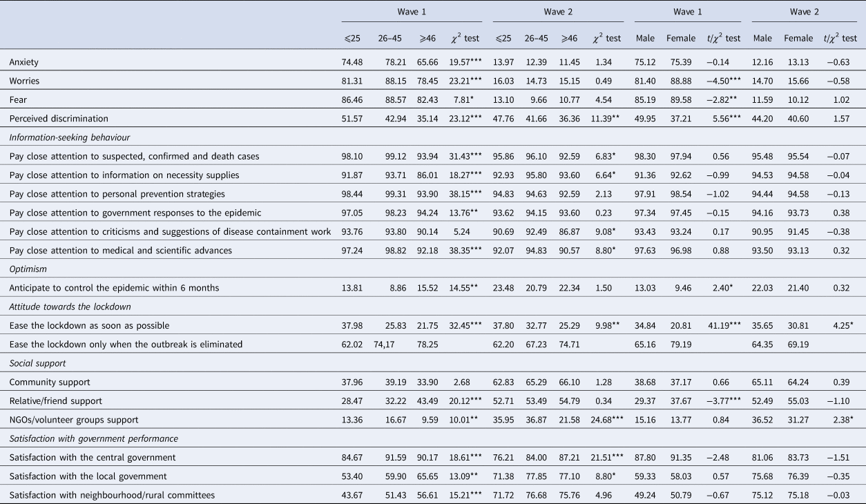Click Satisfaction with the central government label
Viewport: 866px width, 504px height.
[x=93, y=457]
